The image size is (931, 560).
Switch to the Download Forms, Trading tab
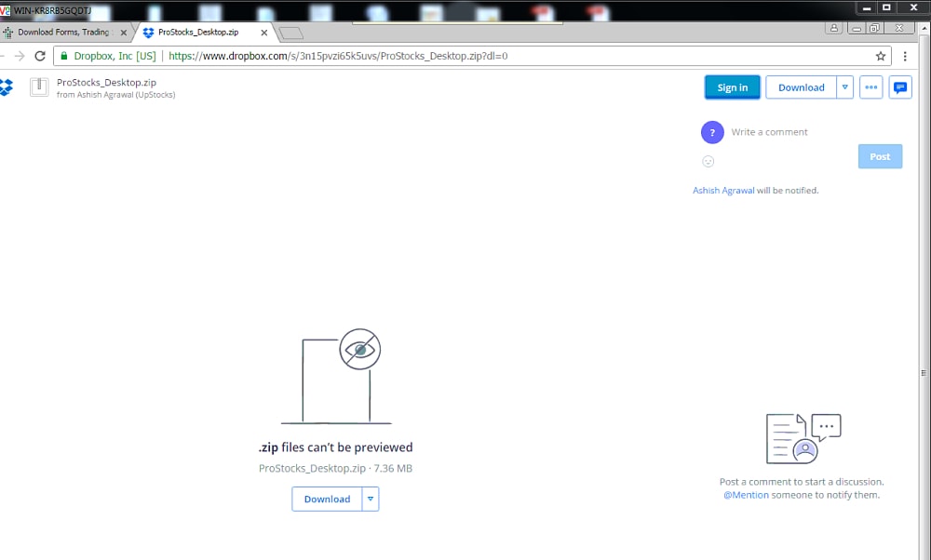[64, 32]
